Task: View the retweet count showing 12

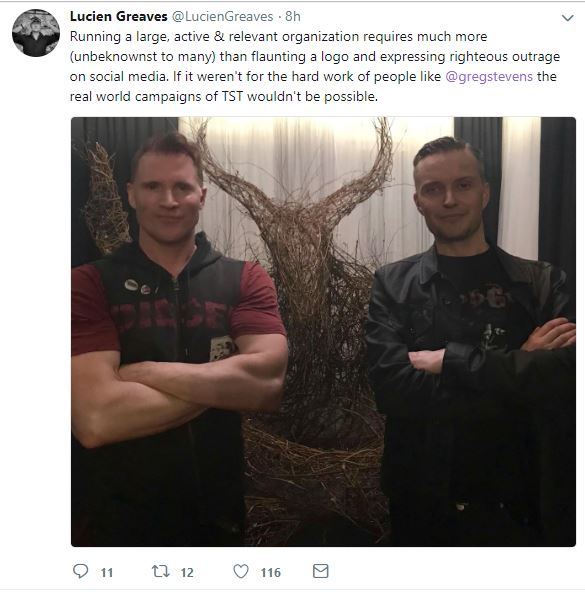Action: point(187,573)
